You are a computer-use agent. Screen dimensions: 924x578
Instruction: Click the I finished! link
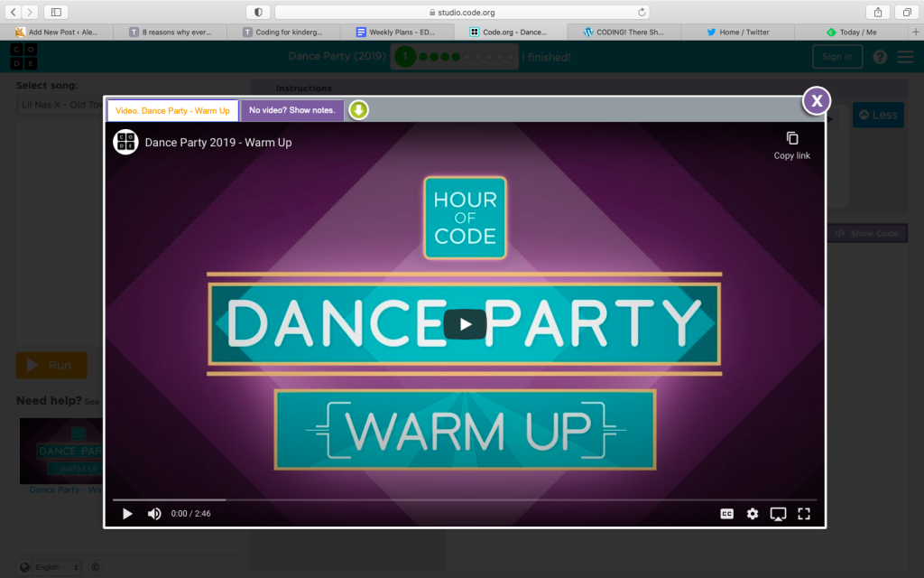click(x=546, y=57)
